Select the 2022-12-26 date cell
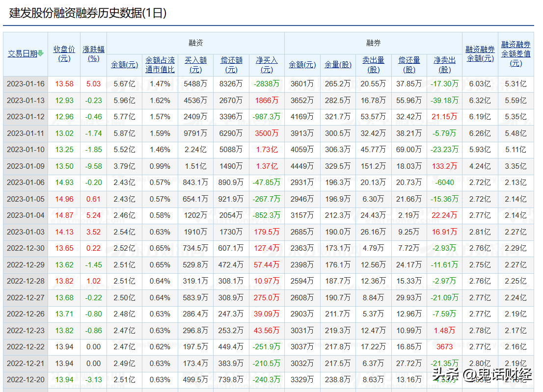Viewport: 543px width, 392px height. pos(26,314)
